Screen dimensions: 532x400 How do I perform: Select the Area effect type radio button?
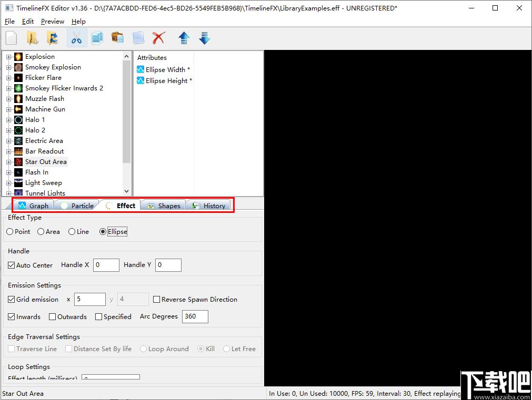click(41, 231)
